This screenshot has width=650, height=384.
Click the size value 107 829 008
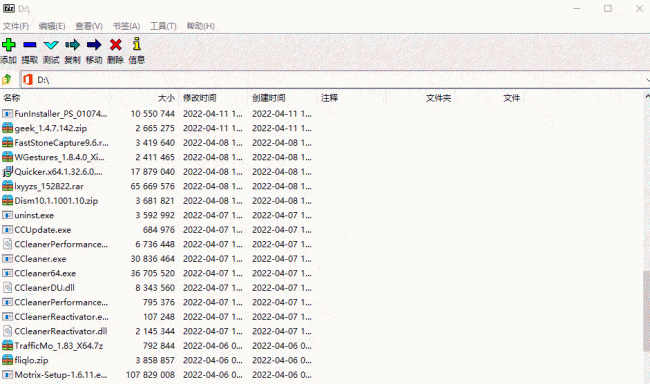[x=150, y=375]
